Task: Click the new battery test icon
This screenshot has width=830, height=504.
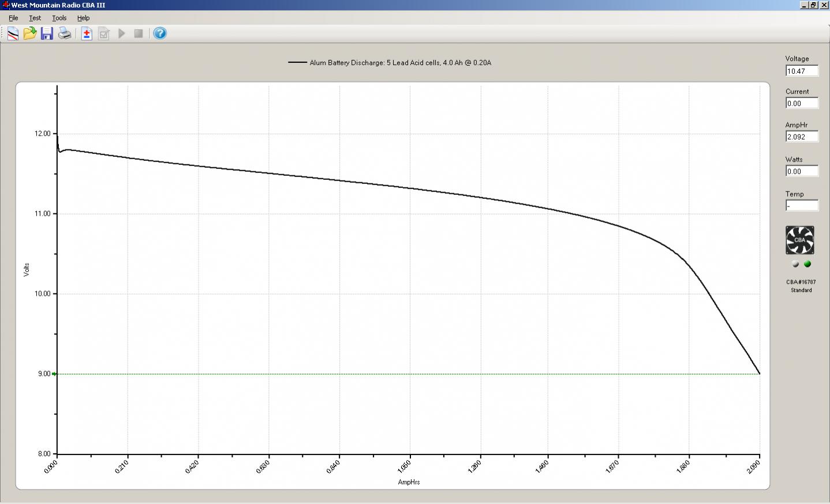Action: (87, 33)
